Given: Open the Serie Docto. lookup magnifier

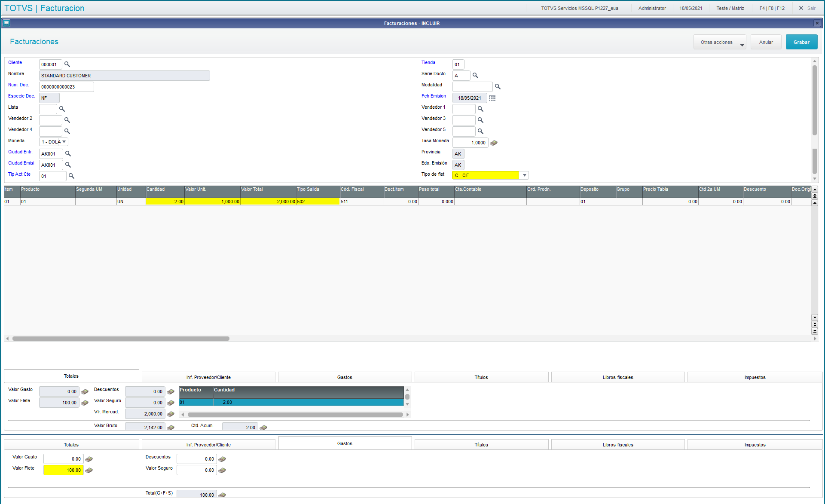Looking at the screenshot, I should click(x=475, y=76).
